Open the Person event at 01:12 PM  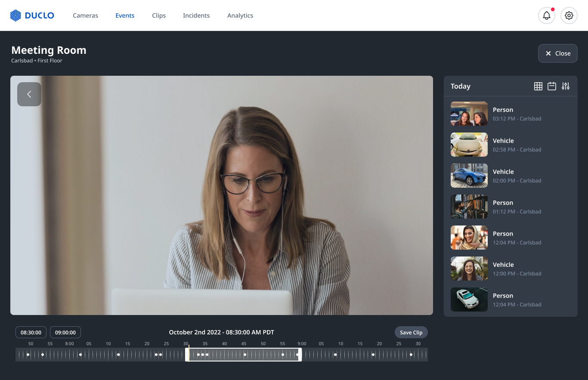(x=511, y=207)
